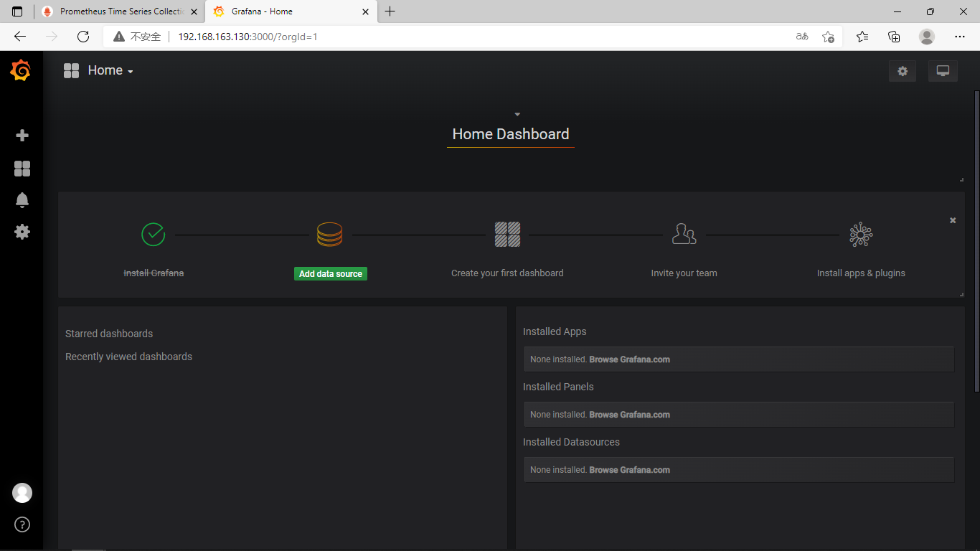Open the browser Favorites list icon
This screenshot has height=551, width=980.
coord(862,37)
